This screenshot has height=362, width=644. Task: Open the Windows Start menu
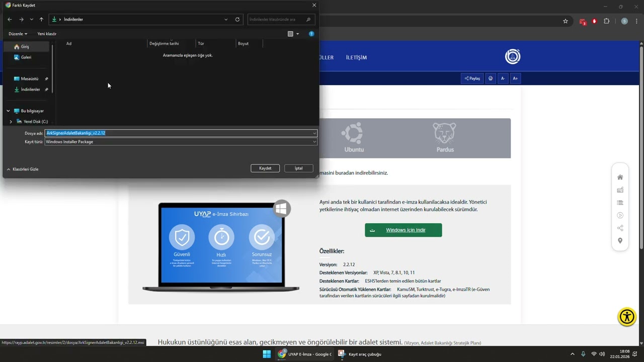(x=267, y=354)
